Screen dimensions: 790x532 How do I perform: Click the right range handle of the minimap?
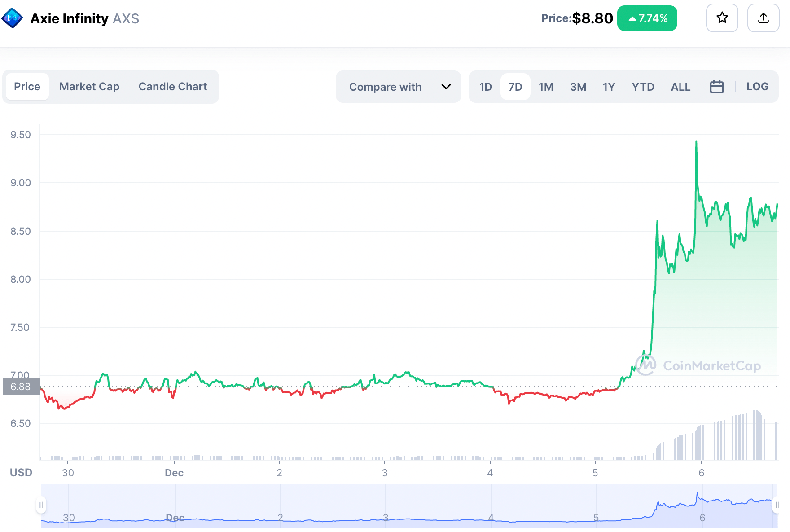coord(777,504)
